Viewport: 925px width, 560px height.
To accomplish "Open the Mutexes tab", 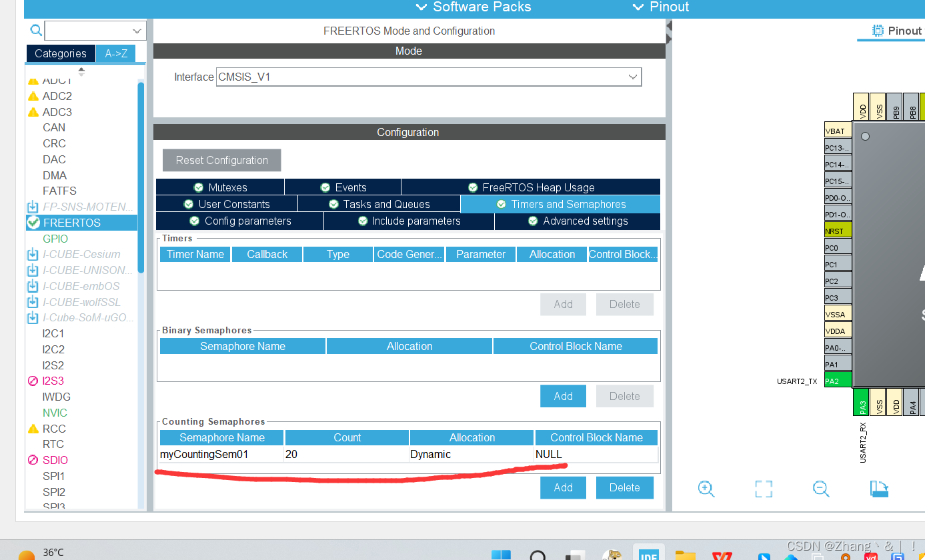I will (220, 187).
